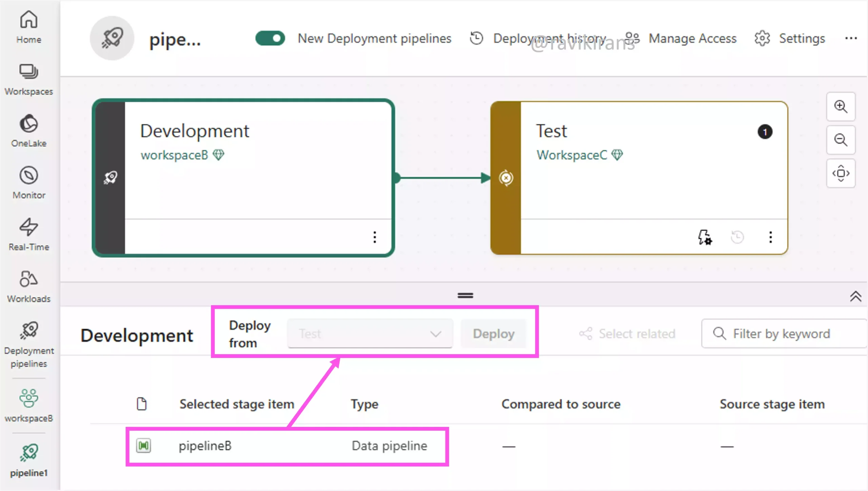868x491 pixels.
Task: Open WorkspaceC link in Test stage
Action: pos(572,155)
